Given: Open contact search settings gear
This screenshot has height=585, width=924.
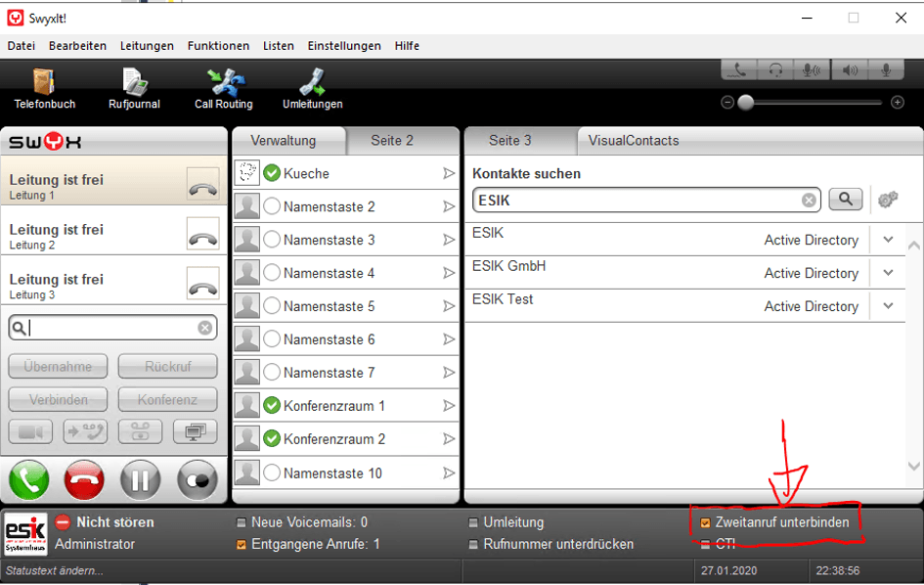Looking at the screenshot, I should 888,200.
